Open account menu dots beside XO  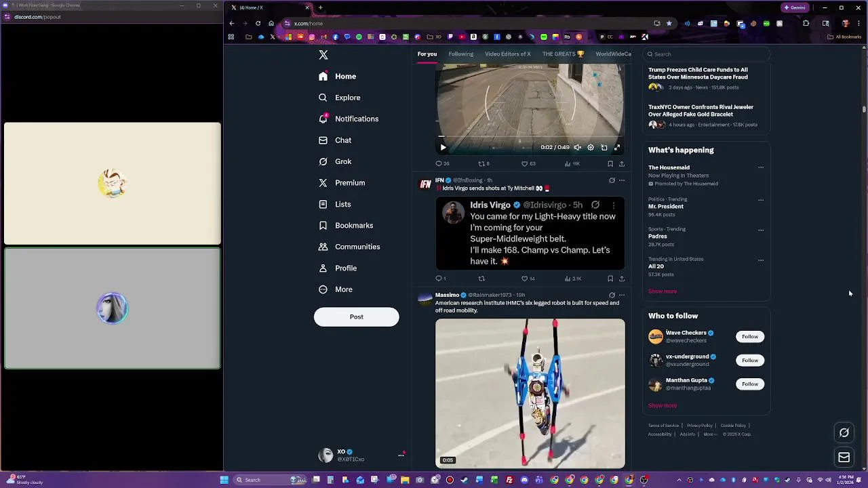pyautogui.click(x=401, y=455)
